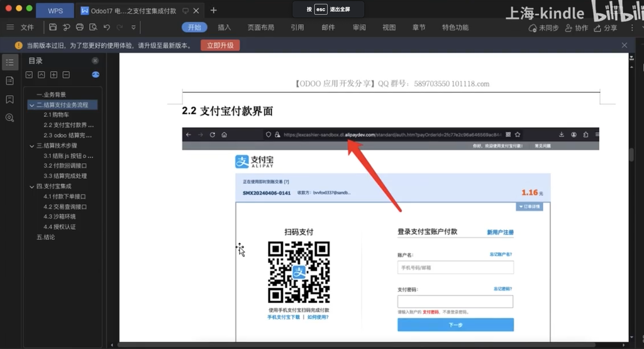
Task: Go to outline item 3.1 结账 js 按钮
Action: coord(69,155)
